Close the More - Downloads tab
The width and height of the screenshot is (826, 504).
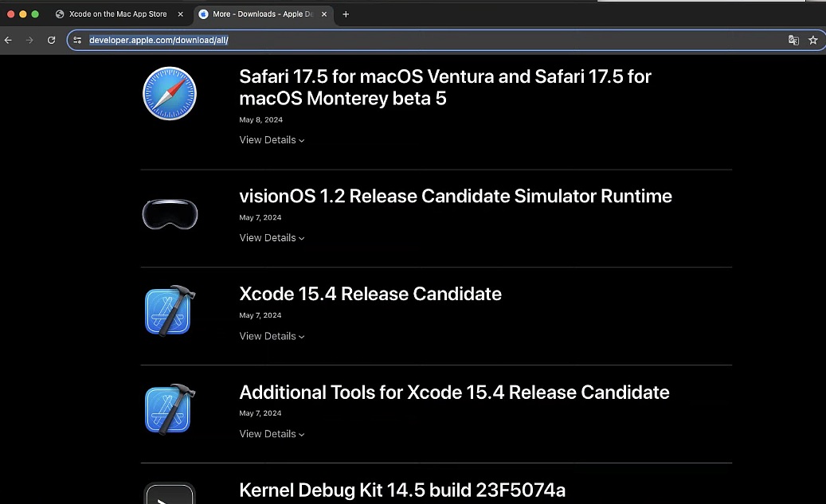tap(324, 14)
